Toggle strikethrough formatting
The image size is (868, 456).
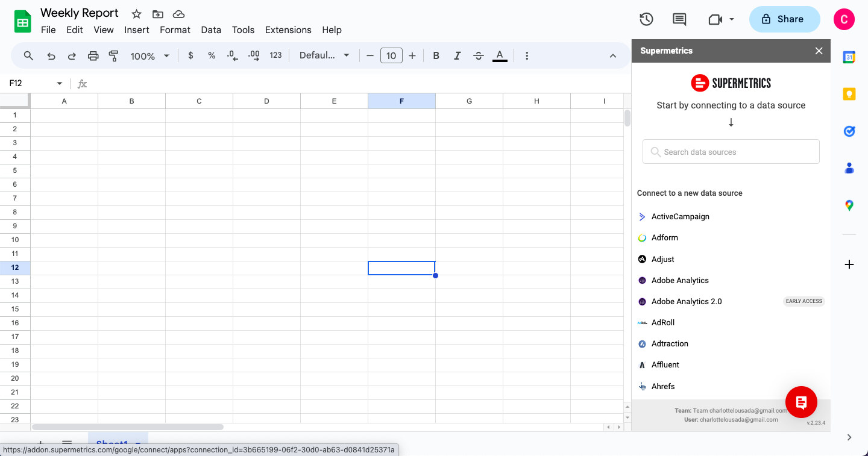tap(479, 55)
